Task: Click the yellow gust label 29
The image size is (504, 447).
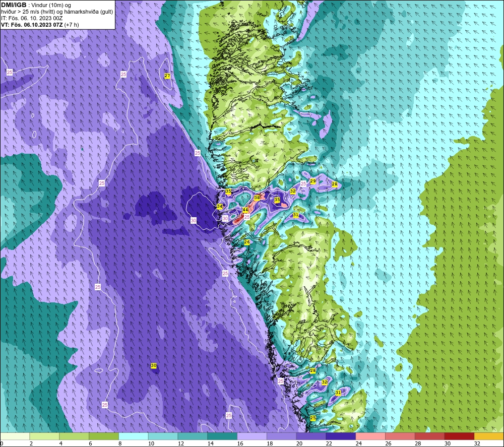Action: pos(313,181)
